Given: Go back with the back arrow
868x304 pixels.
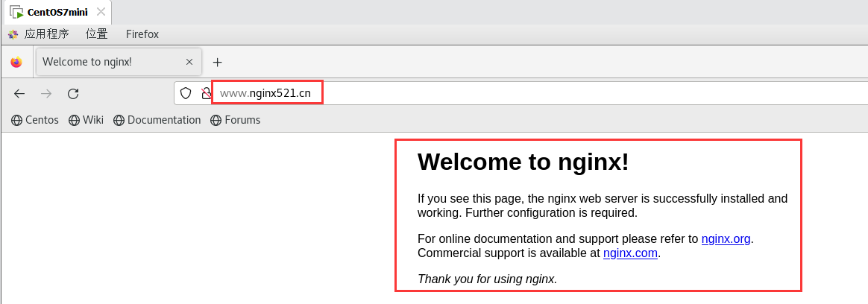Looking at the screenshot, I should click(19, 94).
